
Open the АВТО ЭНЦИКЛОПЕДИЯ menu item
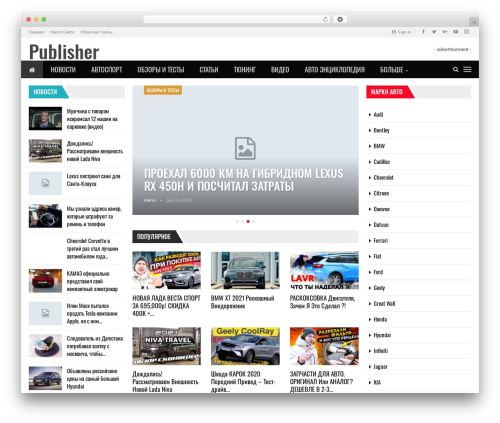[x=334, y=70]
